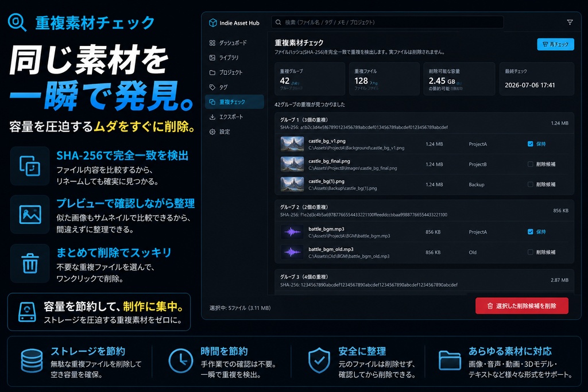Open ライブラリ in the sidebar

pos(234,58)
